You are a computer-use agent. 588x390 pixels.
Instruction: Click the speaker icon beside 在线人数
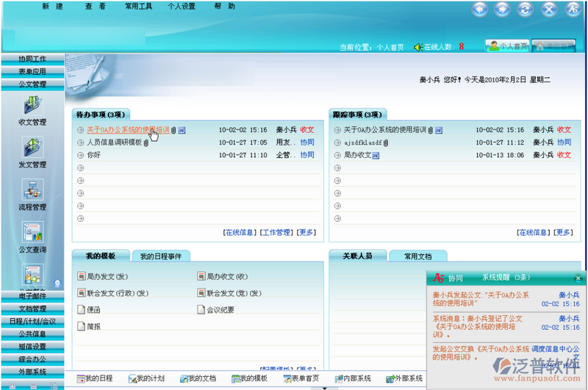coord(417,47)
